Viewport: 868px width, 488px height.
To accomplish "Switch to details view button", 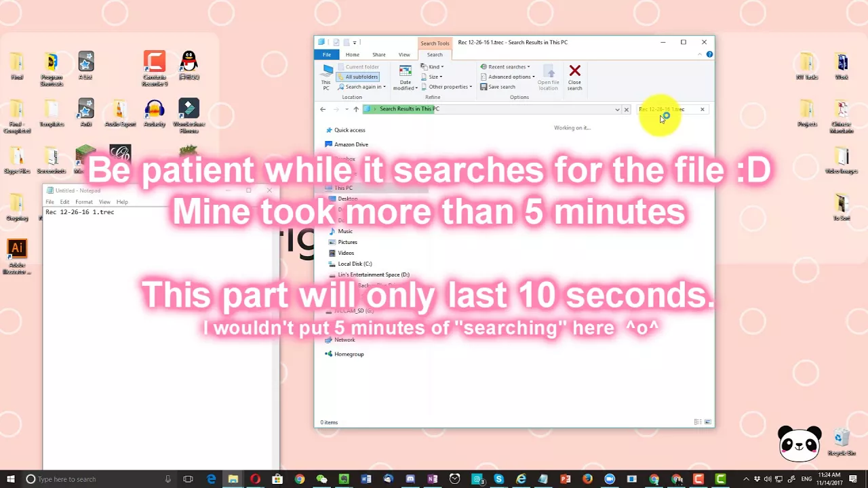I will 698,422.
